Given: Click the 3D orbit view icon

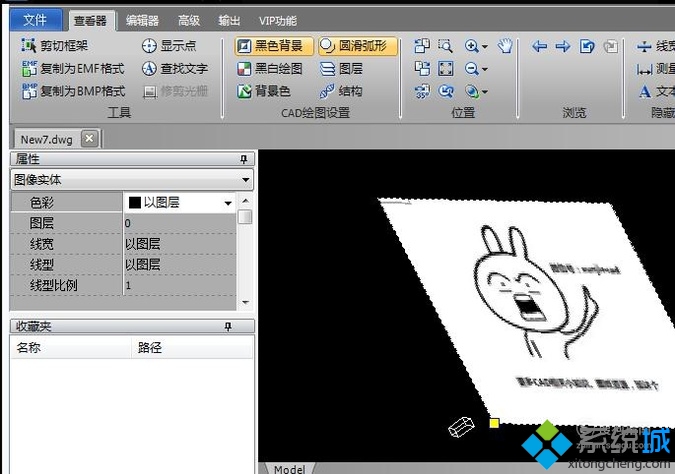Looking at the screenshot, I should [x=472, y=91].
